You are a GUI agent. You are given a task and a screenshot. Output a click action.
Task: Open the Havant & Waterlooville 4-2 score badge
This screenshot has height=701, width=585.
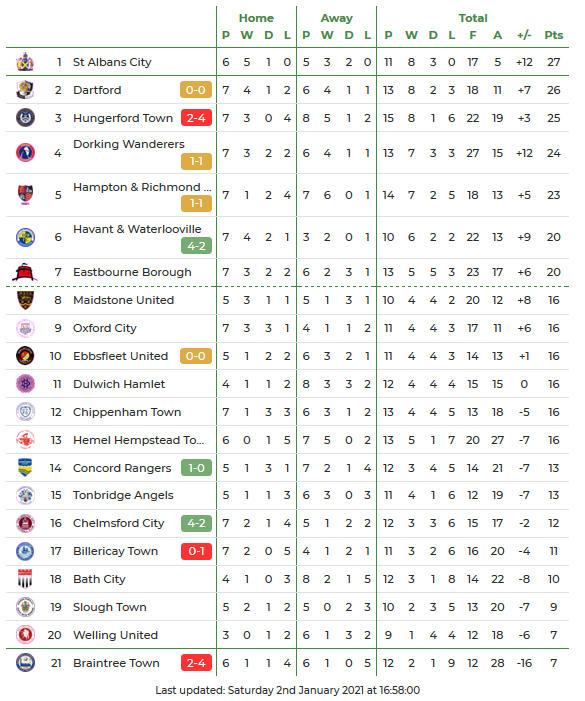[x=196, y=245]
